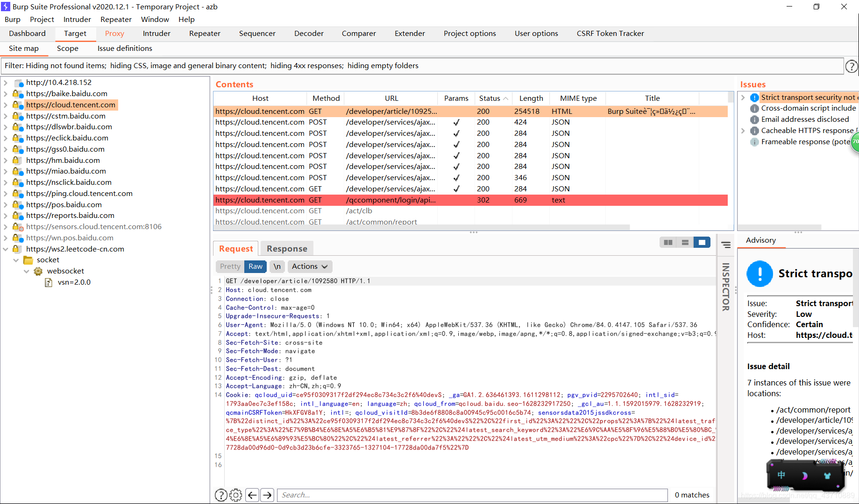Viewport: 859px width, 504px height.
Task: Open the Inspector panel menu icon
Action: pyautogui.click(x=726, y=245)
